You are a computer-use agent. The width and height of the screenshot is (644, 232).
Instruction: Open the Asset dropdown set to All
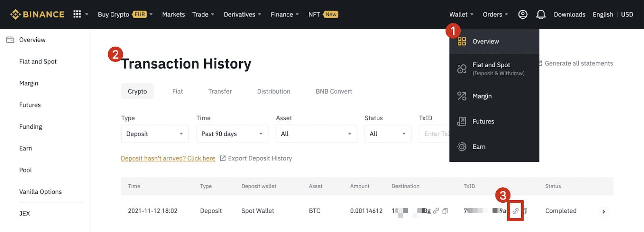click(x=316, y=134)
